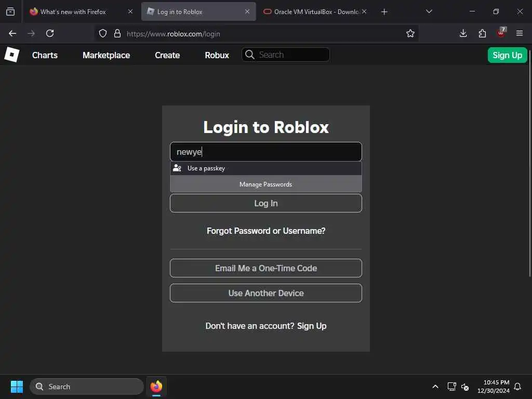
Task: Close the Firefox window
Action: (520, 11)
